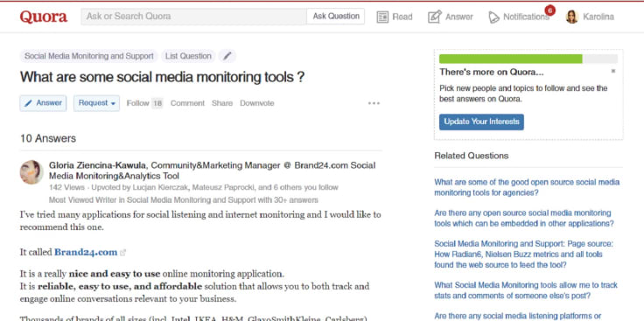Click Gloria Ziencina-Kawula's avatar

click(31, 172)
